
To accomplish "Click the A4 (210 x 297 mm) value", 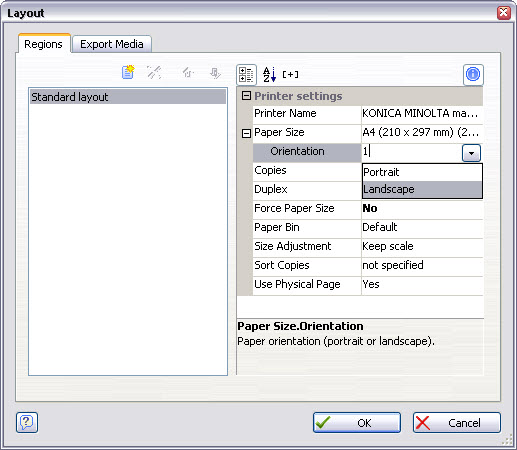I will pyautogui.click(x=420, y=132).
